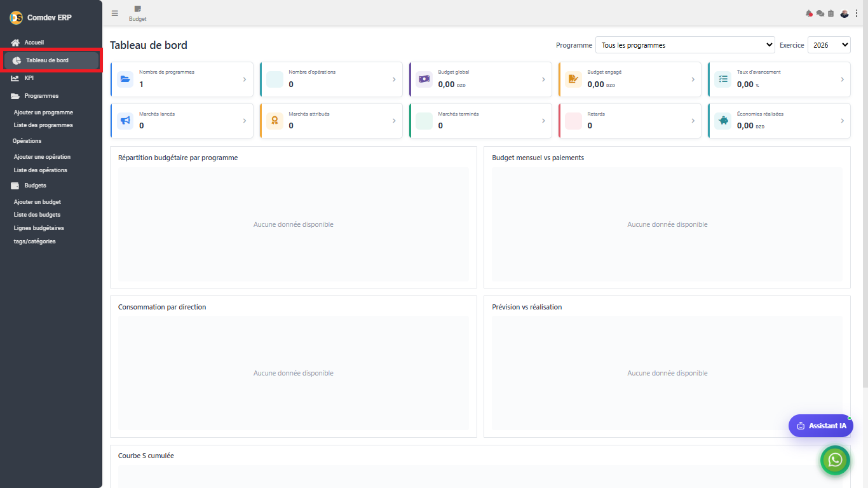Launch the Assistant IA button
The width and height of the screenshot is (868, 488).
[x=821, y=426]
